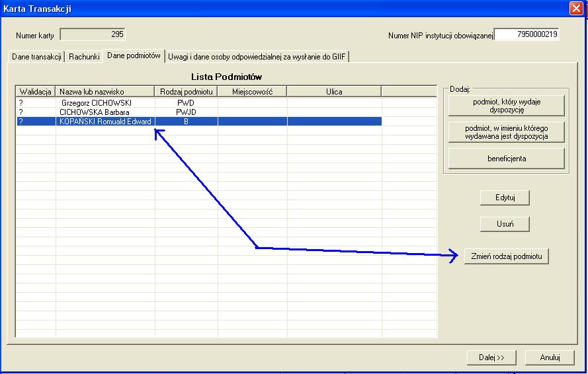Add podmiot, który wydaje dyspozycję
This screenshot has height=374, width=588.
click(506, 106)
